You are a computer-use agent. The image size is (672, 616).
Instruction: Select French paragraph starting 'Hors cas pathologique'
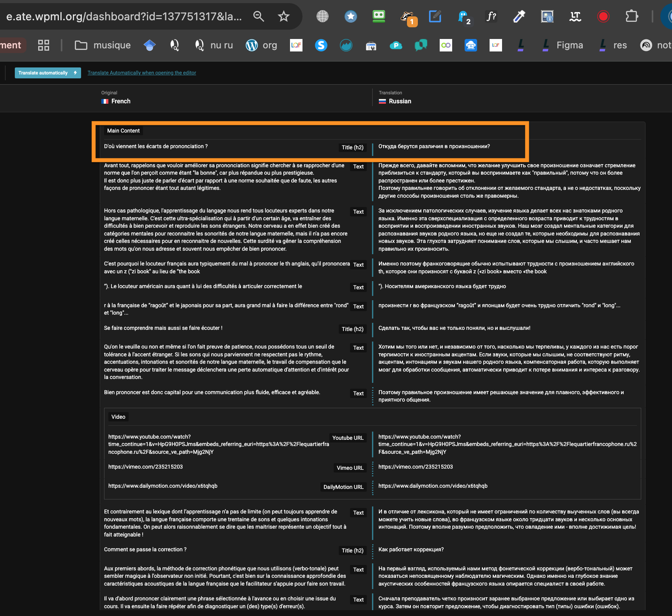click(226, 230)
